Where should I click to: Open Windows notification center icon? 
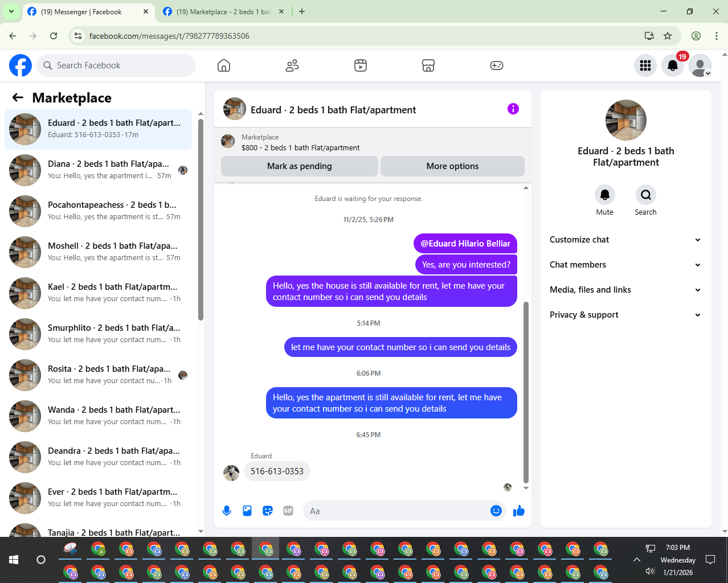(710, 560)
